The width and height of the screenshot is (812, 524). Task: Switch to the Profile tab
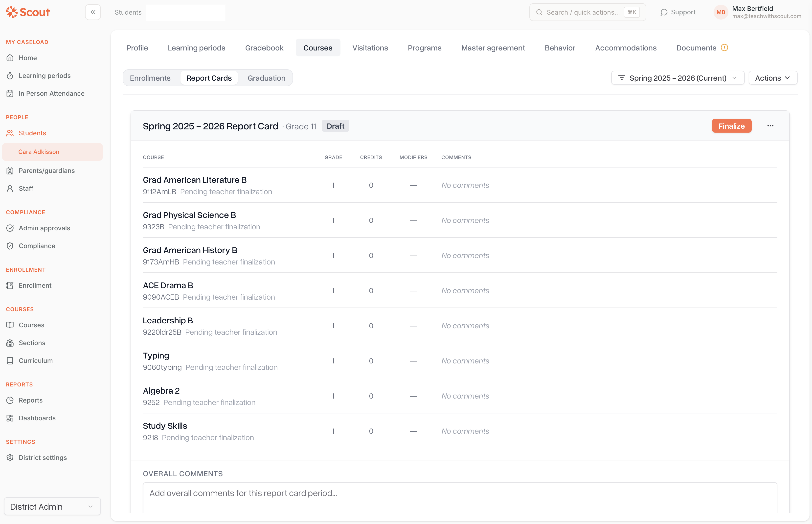click(x=137, y=48)
